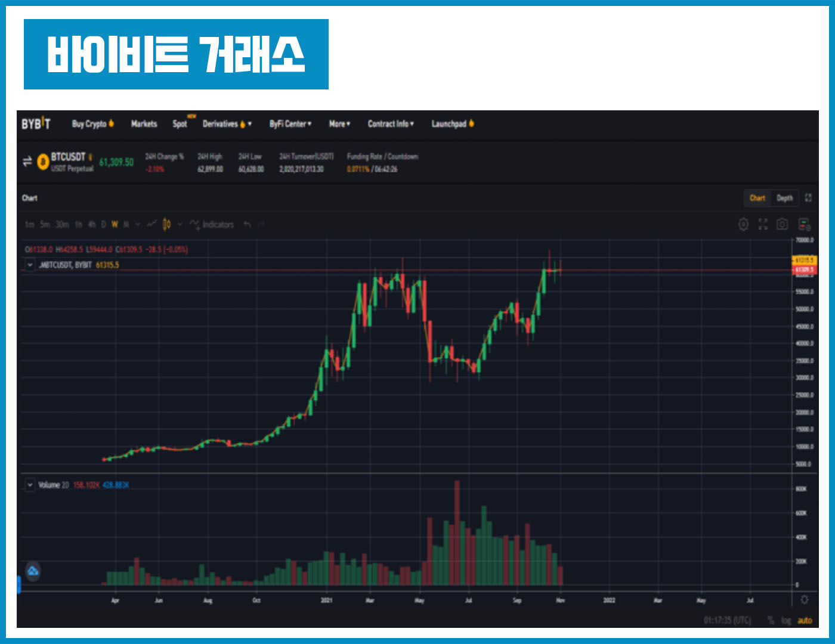
Task: Go to the Spot trading page
Action: click(180, 124)
